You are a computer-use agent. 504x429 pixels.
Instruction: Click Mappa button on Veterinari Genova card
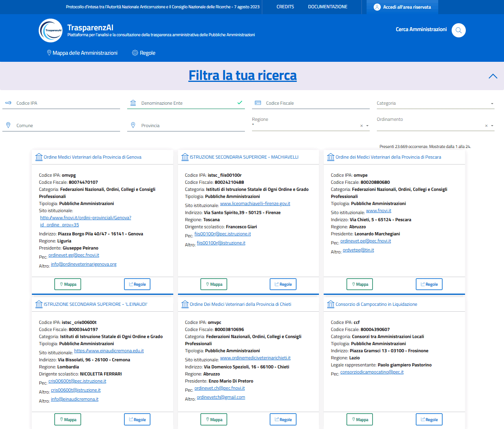point(68,284)
